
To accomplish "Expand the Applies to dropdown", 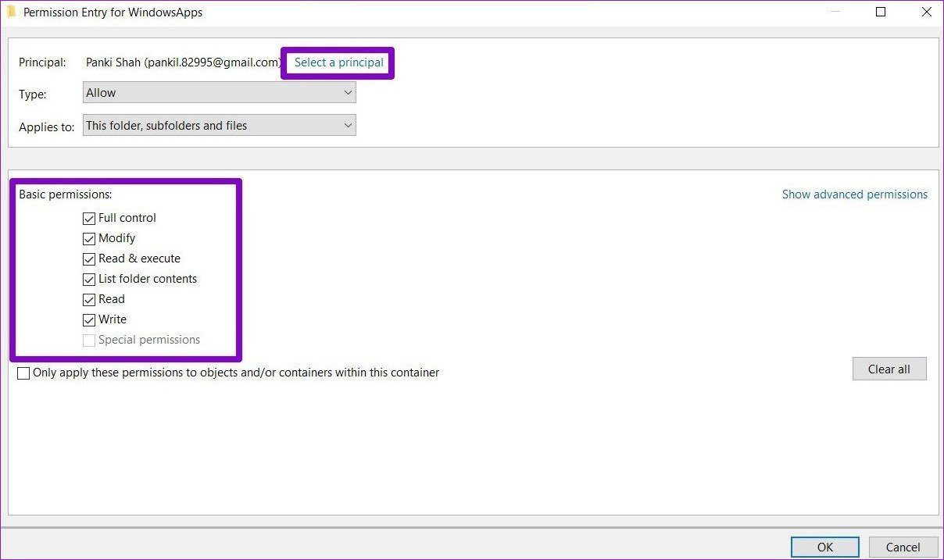I will (220, 125).
